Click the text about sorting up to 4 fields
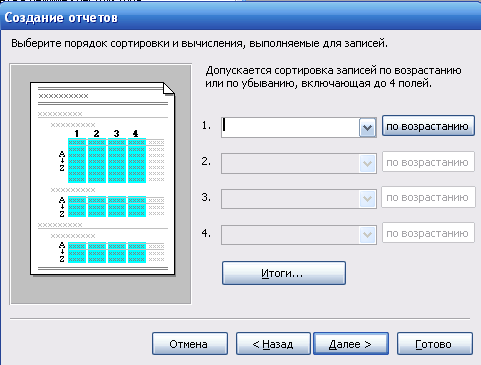This screenshot has width=481, height=365. pos(333,77)
